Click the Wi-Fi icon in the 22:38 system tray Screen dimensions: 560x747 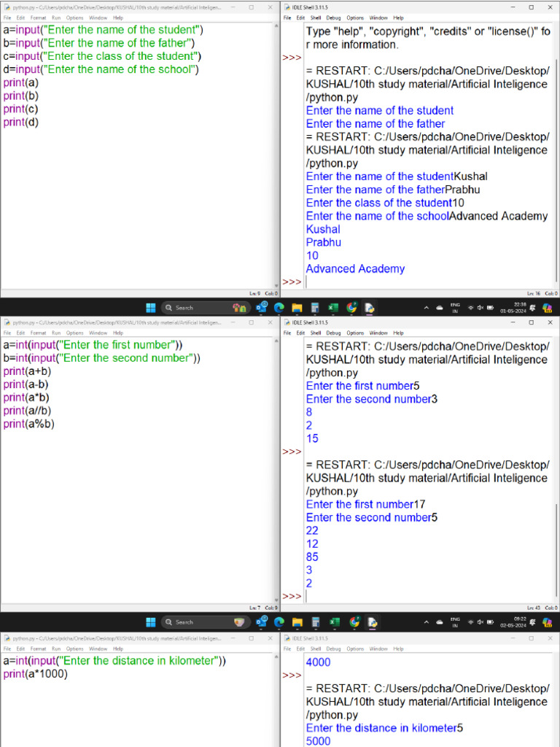pos(471,307)
